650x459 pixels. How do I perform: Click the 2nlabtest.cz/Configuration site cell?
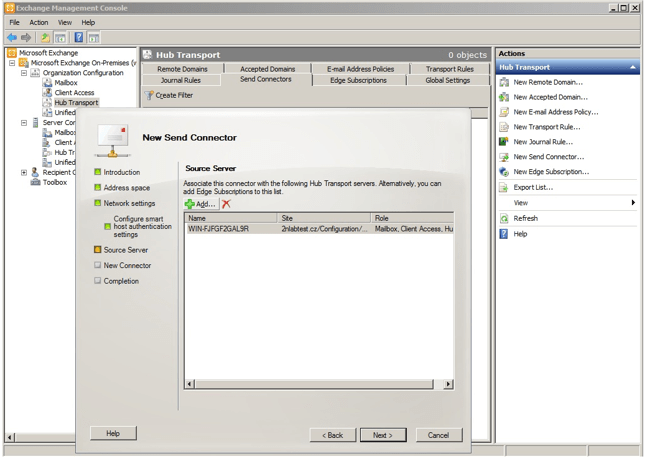(x=324, y=229)
